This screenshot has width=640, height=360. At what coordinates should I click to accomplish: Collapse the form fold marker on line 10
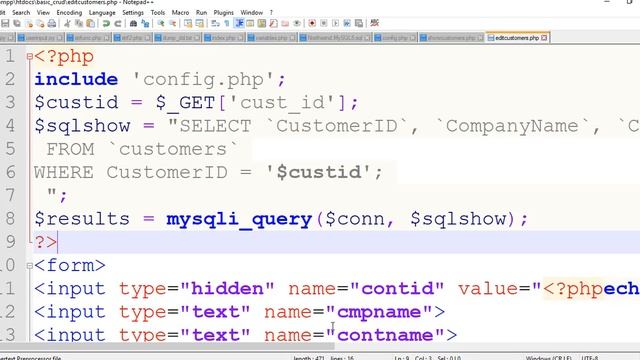click(29, 266)
